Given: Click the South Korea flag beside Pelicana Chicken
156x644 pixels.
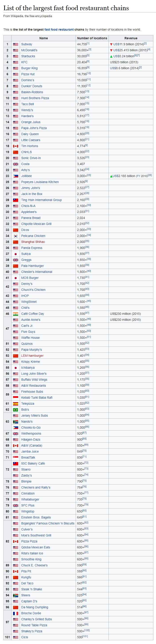Looking at the screenshot, I should point(16,236).
